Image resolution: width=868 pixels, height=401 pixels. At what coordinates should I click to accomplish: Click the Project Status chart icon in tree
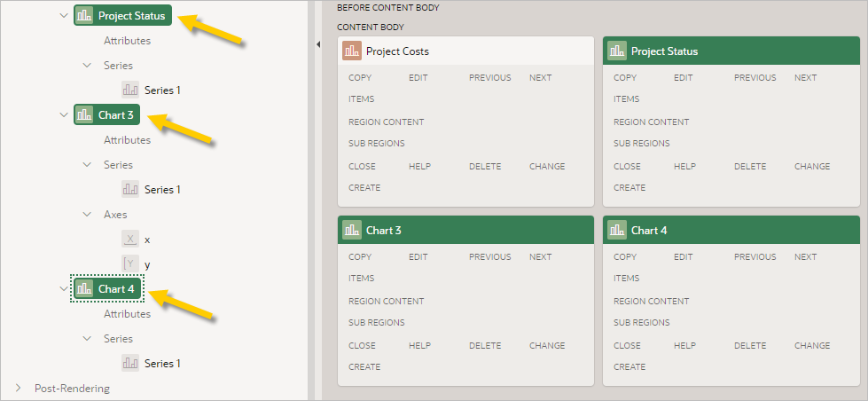pyautogui.click(x=85, y=16)
